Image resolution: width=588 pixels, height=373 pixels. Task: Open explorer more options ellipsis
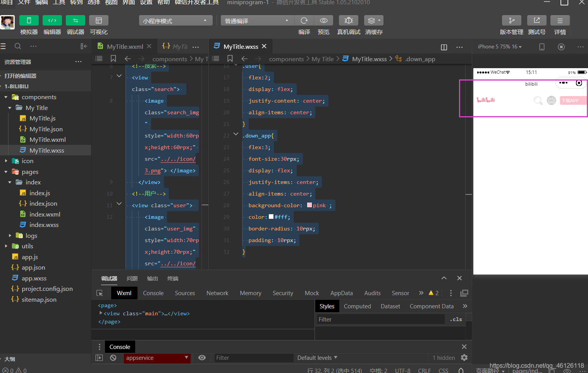[x=79, y=62]
